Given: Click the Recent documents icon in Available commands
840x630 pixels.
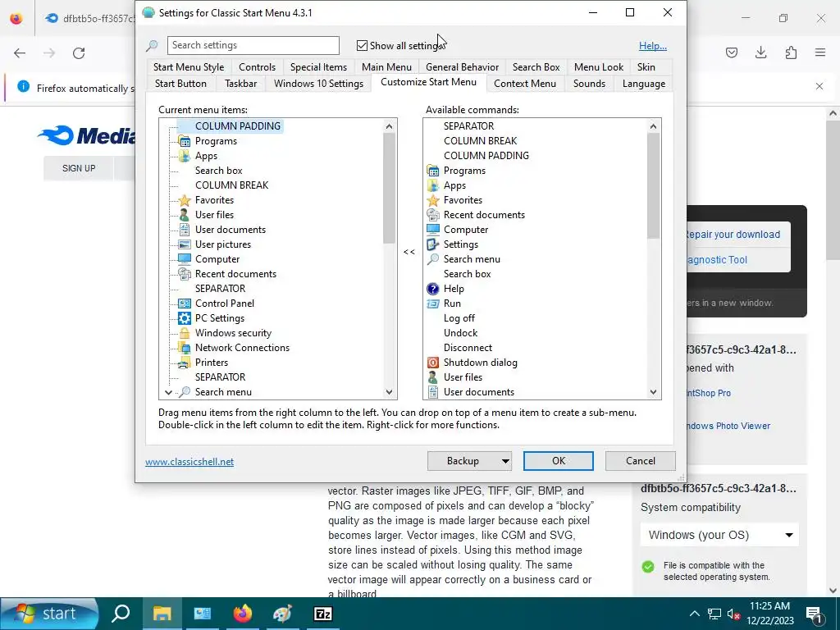Looking at the screenshot, I should click(433, 215).
